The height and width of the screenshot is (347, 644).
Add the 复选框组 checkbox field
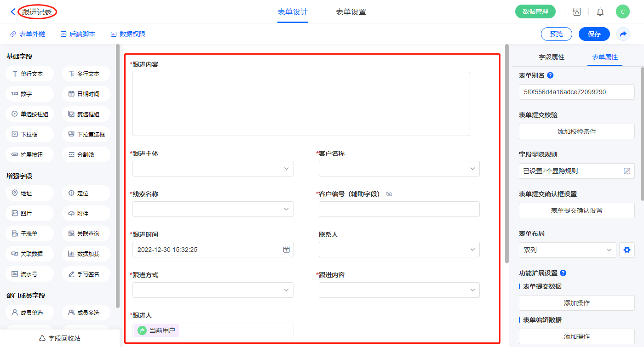point(86,114)
